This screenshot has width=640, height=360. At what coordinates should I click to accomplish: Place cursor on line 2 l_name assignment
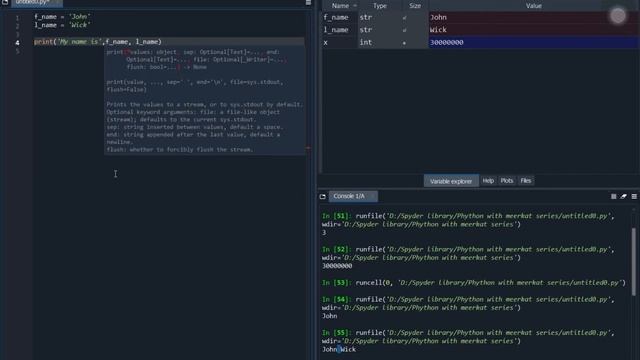62,25
